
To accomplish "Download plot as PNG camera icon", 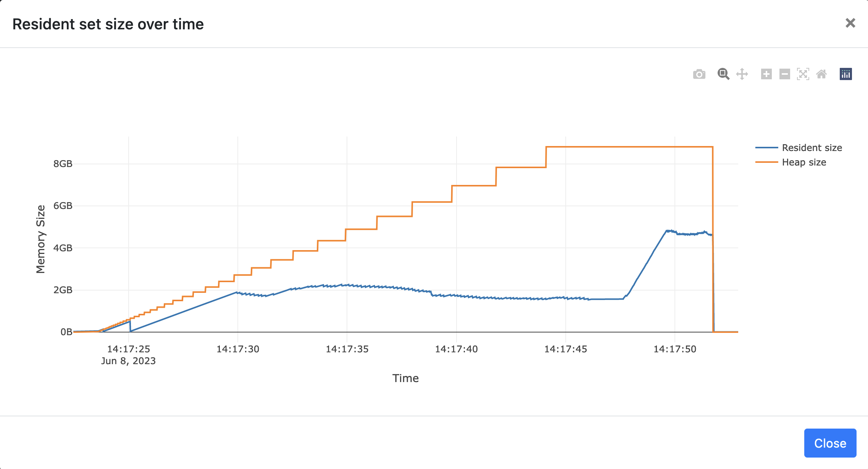I will (x=699, y=74).
